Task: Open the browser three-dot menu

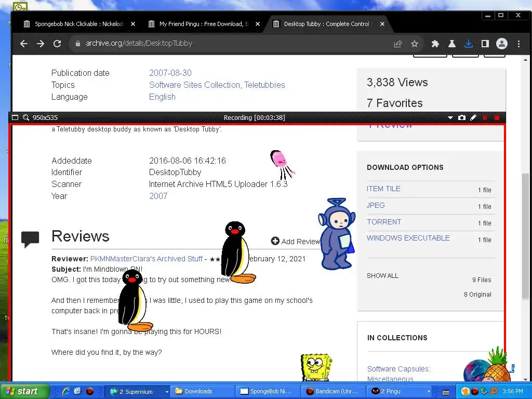Action: point(518,44)
